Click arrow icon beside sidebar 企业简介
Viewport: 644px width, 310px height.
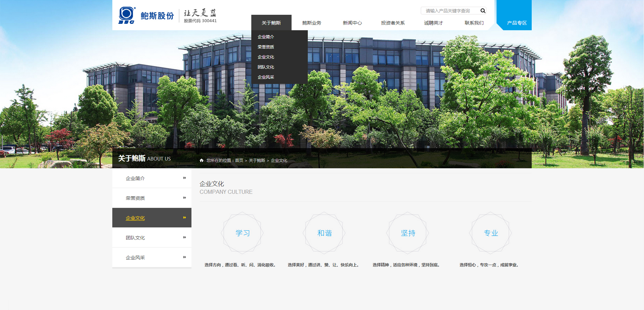coord(184,178)
